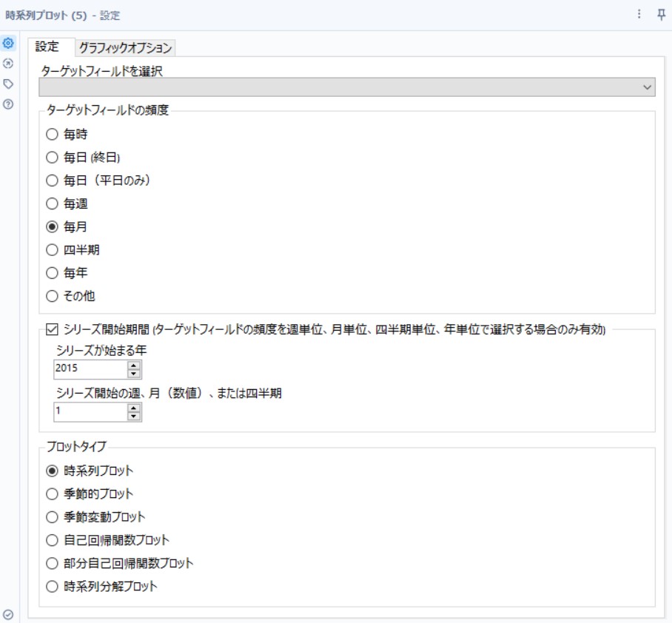
Task: Click the checkmark icon at bottom left
Action: (9, 613)
